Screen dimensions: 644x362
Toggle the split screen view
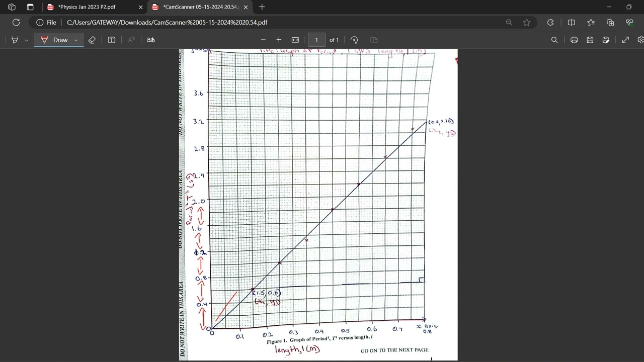point(572,22)
